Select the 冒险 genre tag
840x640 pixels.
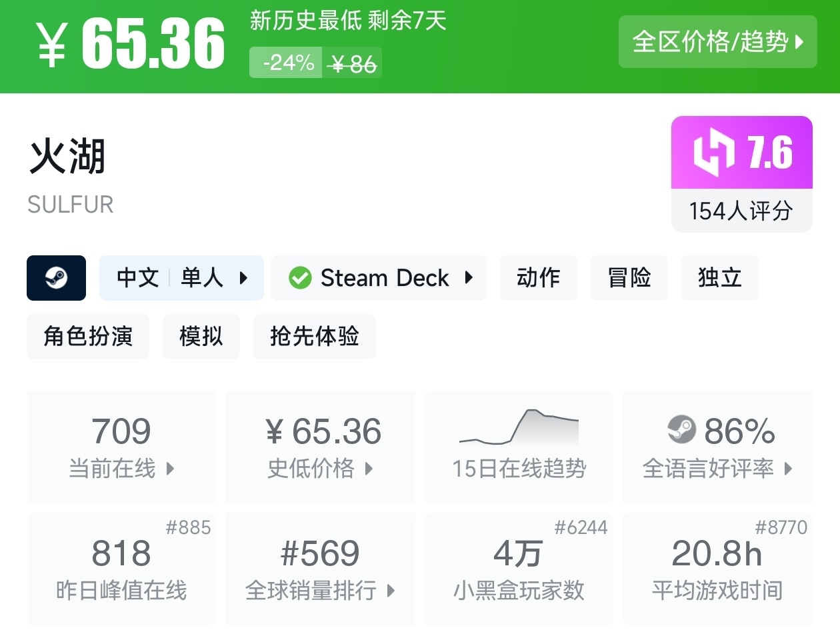(629, 278)
